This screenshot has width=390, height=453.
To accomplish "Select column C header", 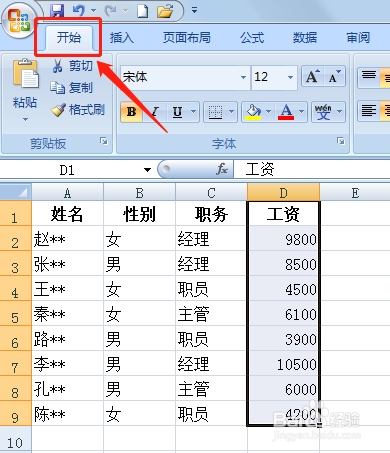I will (211, 193).
